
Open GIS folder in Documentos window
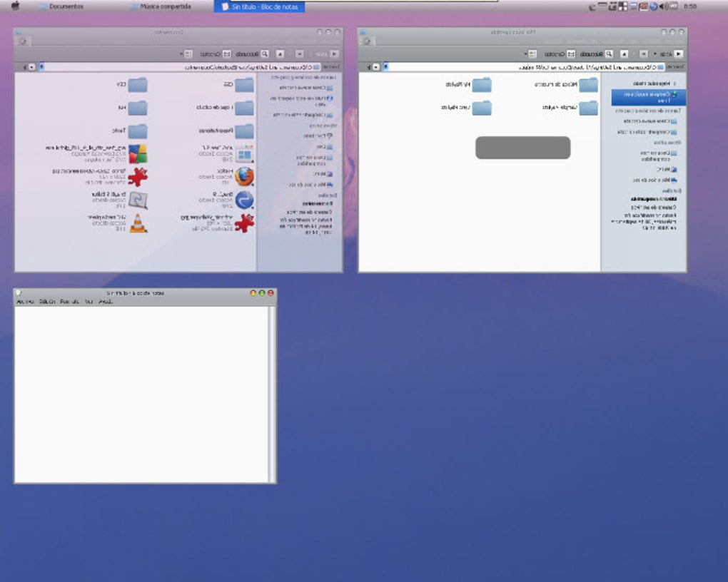(x=238, y=84)
